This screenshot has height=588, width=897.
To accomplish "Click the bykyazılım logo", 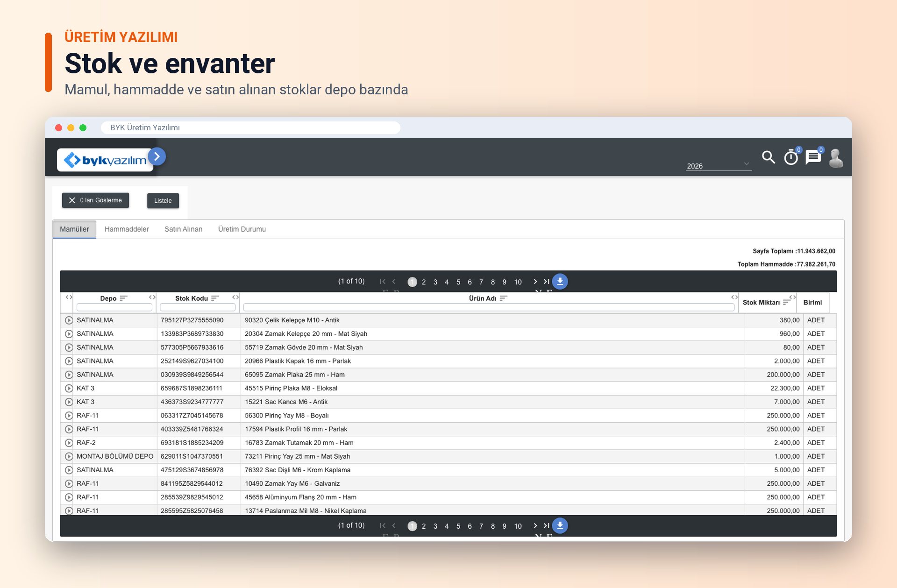I will (x=105, y=160).
